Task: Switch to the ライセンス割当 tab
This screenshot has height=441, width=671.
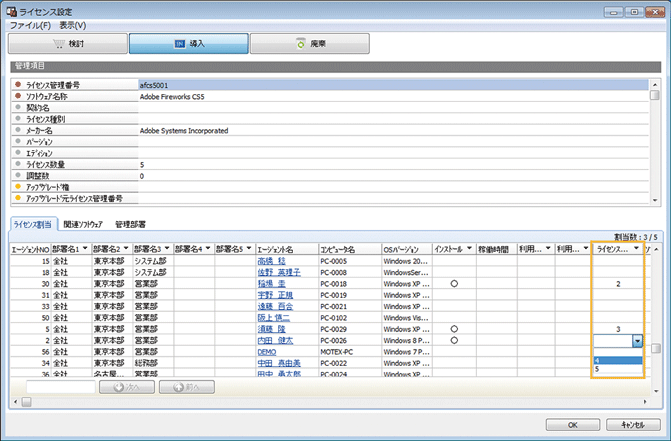Action: point(33,224)
